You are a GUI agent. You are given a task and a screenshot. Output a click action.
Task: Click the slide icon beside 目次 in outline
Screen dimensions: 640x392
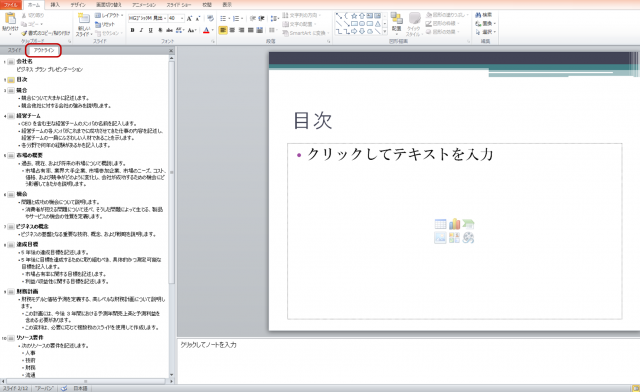11,80
